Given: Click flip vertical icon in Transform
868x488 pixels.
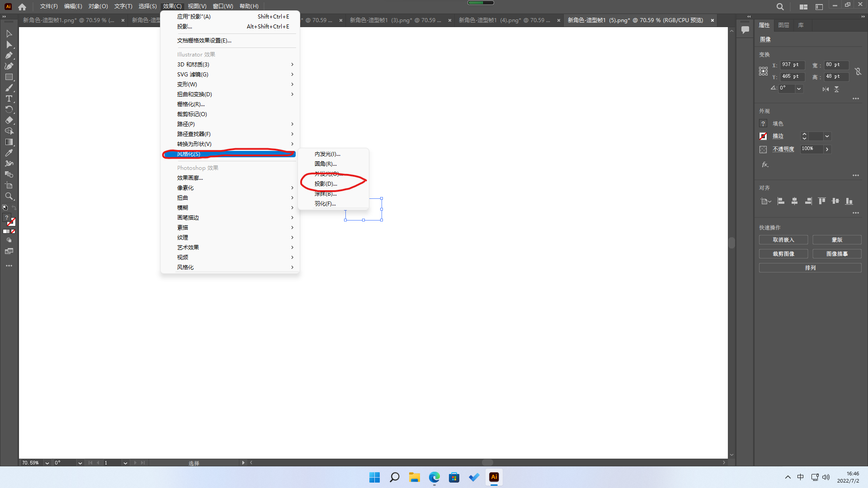Looking at the screenshot, I should (x=837, y=89).
